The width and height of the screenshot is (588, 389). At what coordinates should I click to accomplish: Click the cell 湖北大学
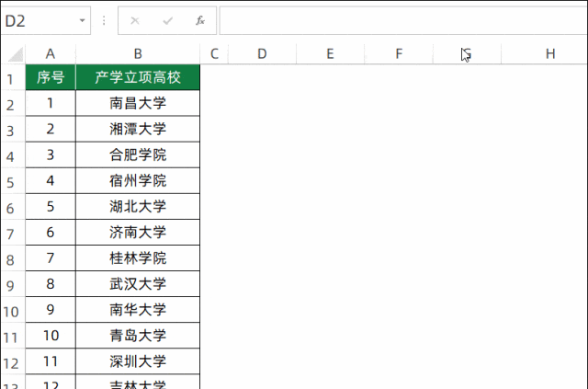(x=138, y=207)
